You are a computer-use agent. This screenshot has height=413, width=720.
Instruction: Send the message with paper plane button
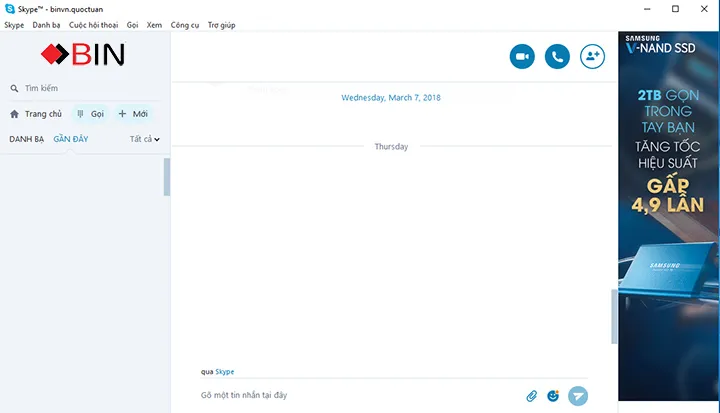pyautogui.click(x=578, y=396)
